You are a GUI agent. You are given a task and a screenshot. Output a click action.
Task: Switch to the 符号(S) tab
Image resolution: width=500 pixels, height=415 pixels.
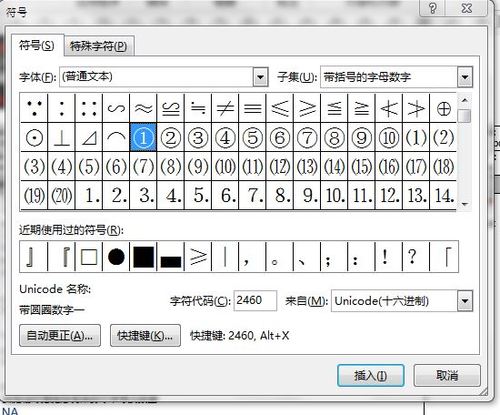pyautogui.click(x=37, y=45)
